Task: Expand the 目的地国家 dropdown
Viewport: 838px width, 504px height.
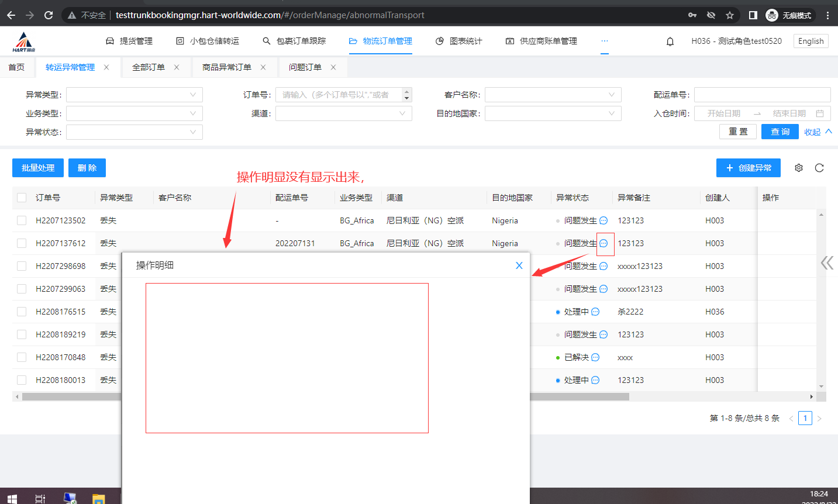Action: click(x=553, y=113)
